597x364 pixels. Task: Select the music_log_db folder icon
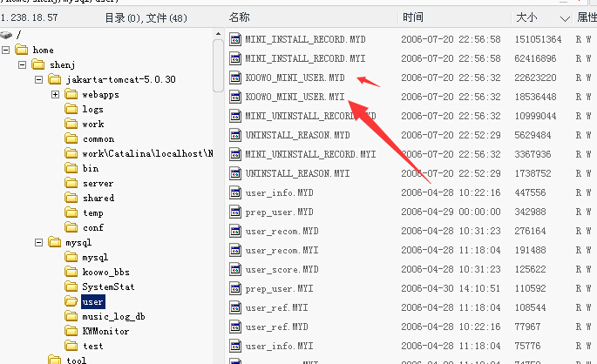71,316
